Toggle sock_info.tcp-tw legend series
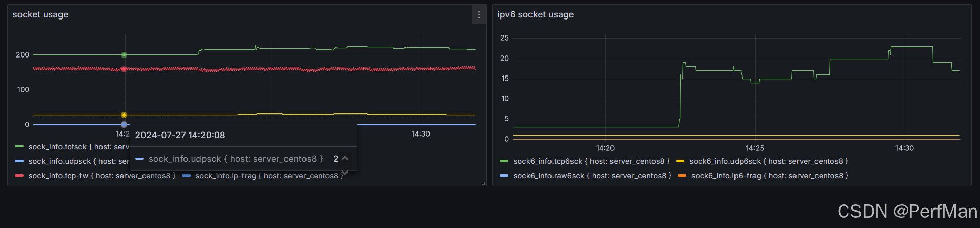The image size is (980, 228). coord(102,176)
